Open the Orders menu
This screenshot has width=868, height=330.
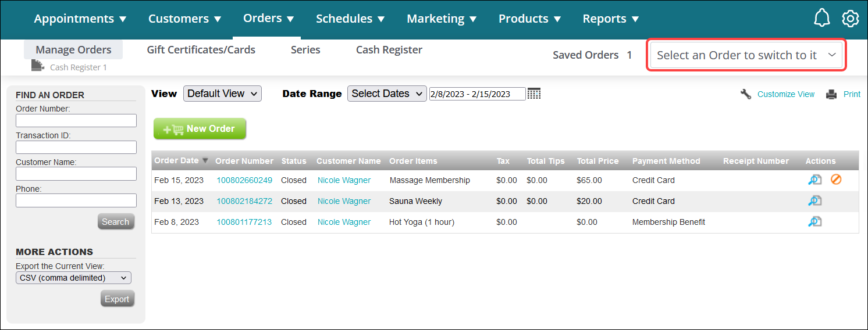(269, 18)
